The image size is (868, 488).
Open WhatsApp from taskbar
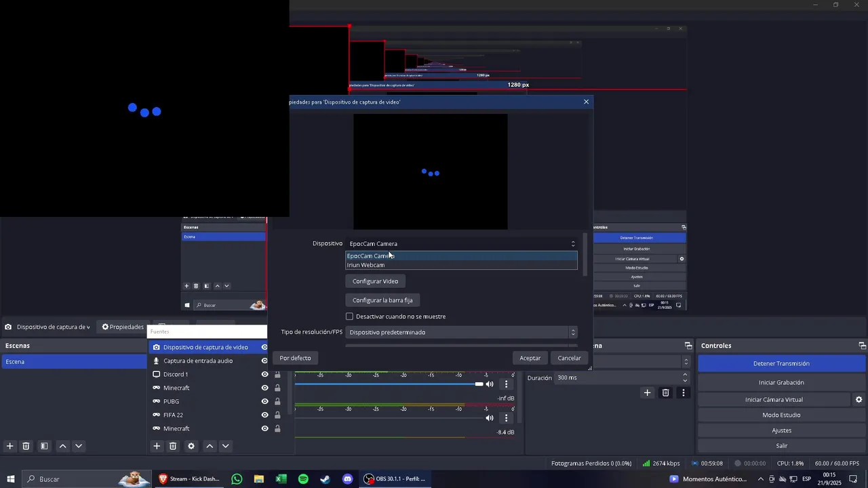pyautogui.click(x=237, y=479)
